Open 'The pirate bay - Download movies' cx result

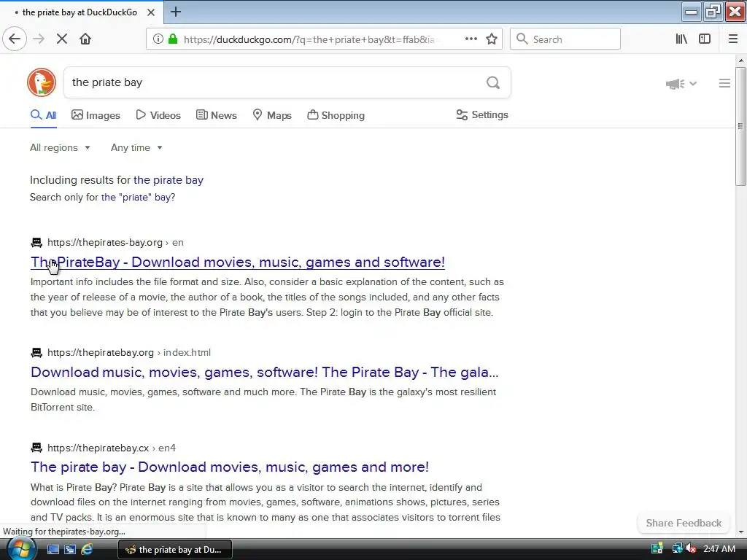[x=230, y=467]
